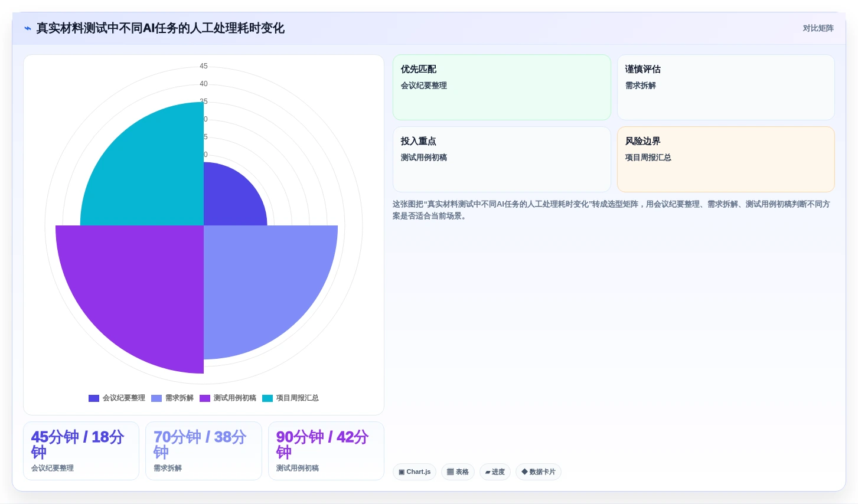Viewport: 858px width, 504px height.
Task: Click axis label 40 on the chart
Action: [x=204, y=84]
